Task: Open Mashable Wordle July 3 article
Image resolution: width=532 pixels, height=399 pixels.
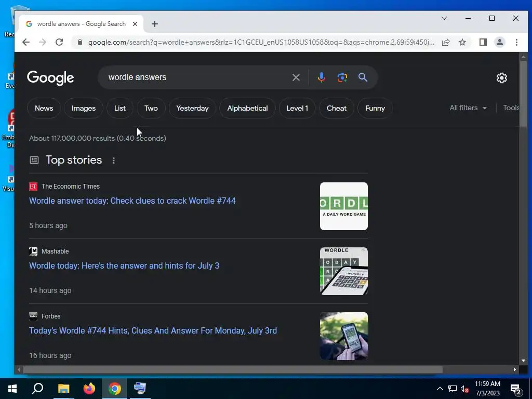Action: tap(124, 265)
